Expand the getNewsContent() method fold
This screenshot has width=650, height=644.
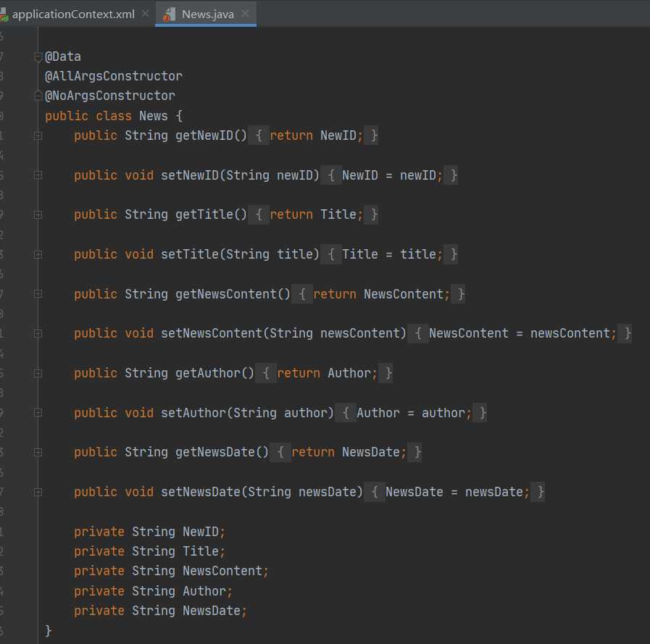click(x=38, y=294)
